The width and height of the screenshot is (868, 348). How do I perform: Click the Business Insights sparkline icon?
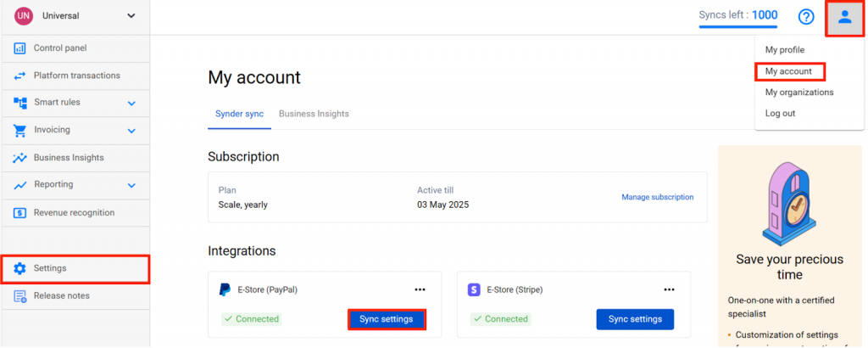19,158
